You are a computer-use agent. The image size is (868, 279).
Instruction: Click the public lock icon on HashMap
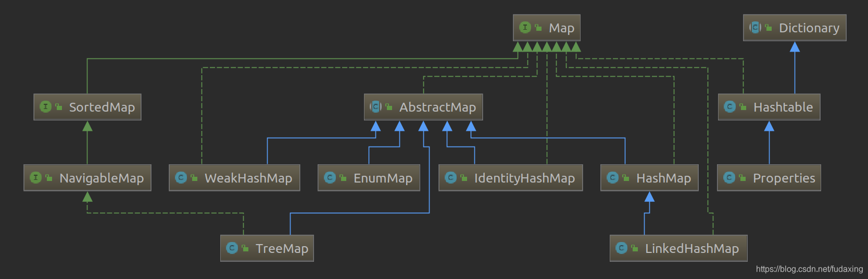pyautogui.click(x=626, y=177)
